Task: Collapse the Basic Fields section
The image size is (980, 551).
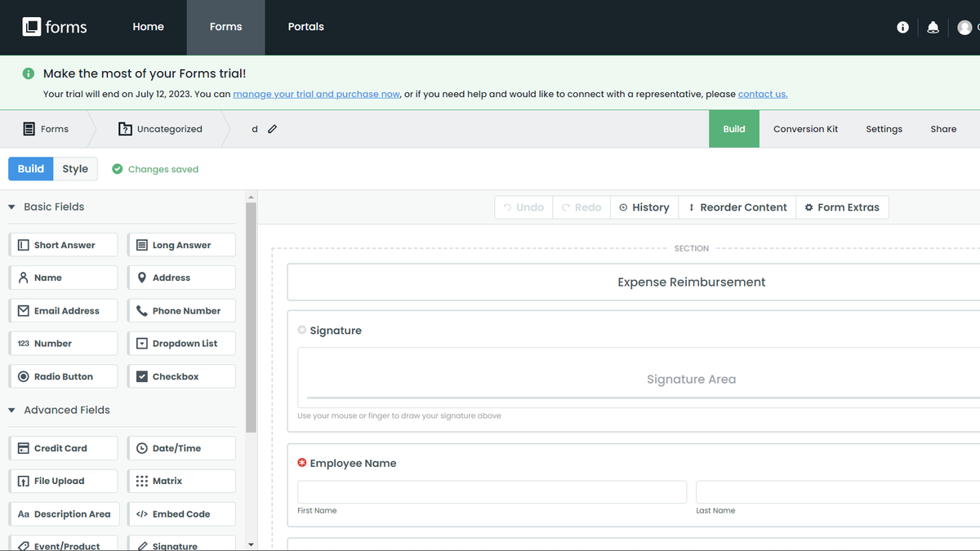Action: (x=11, y=207)
